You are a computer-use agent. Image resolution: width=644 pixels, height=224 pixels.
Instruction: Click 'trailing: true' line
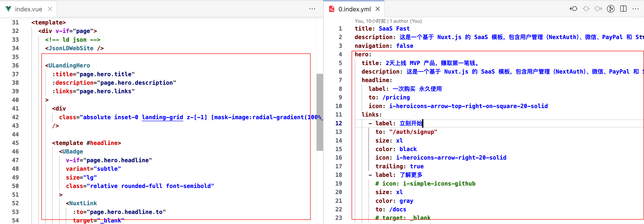coord(399,166)
